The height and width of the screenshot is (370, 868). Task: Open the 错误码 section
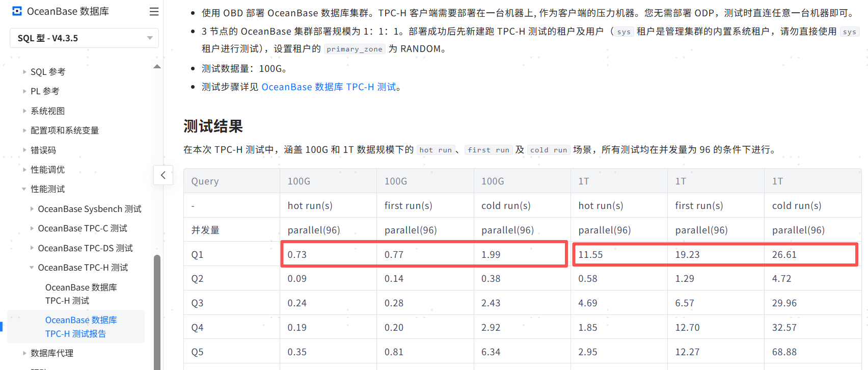[x=43, y=150]
